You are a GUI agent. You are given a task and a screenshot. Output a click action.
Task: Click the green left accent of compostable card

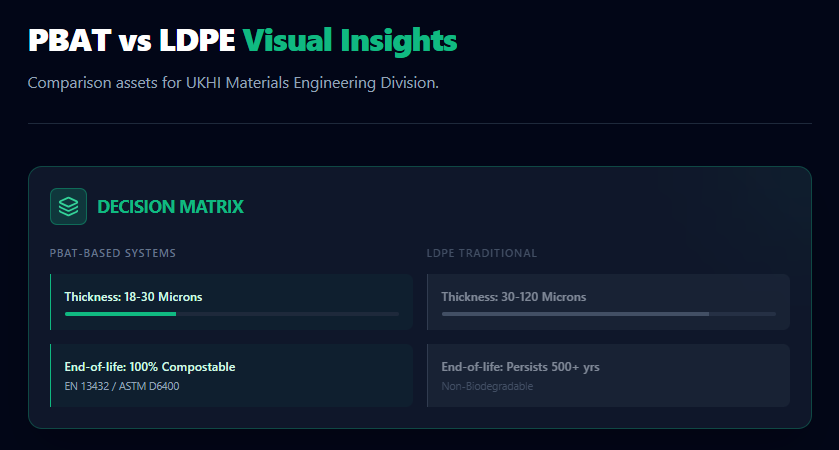(x=50, y=376)
